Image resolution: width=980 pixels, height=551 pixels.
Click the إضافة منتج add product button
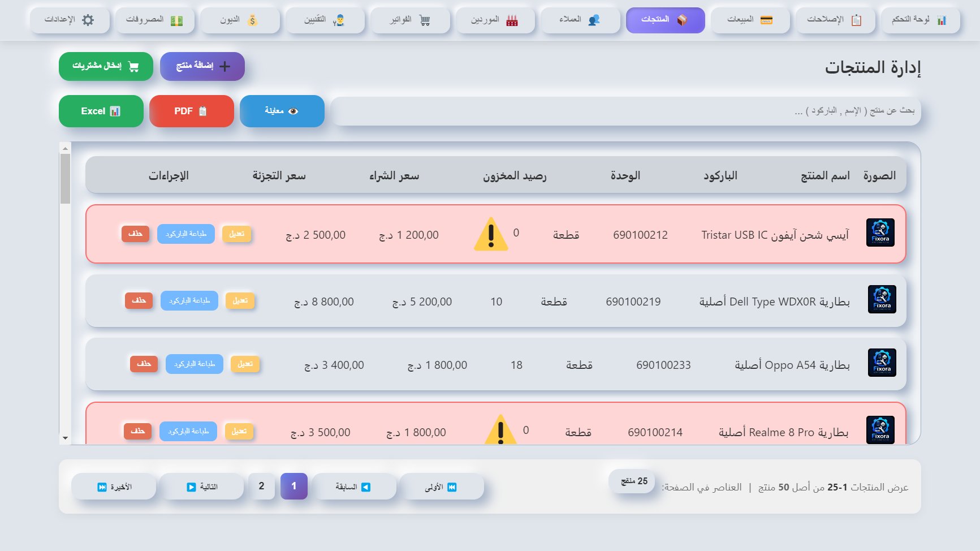tap(202, 66)
